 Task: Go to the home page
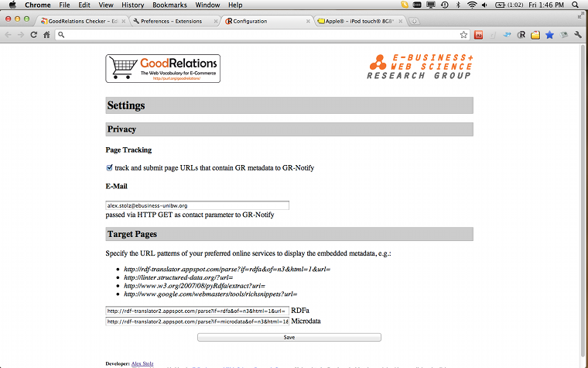(46, 35)
